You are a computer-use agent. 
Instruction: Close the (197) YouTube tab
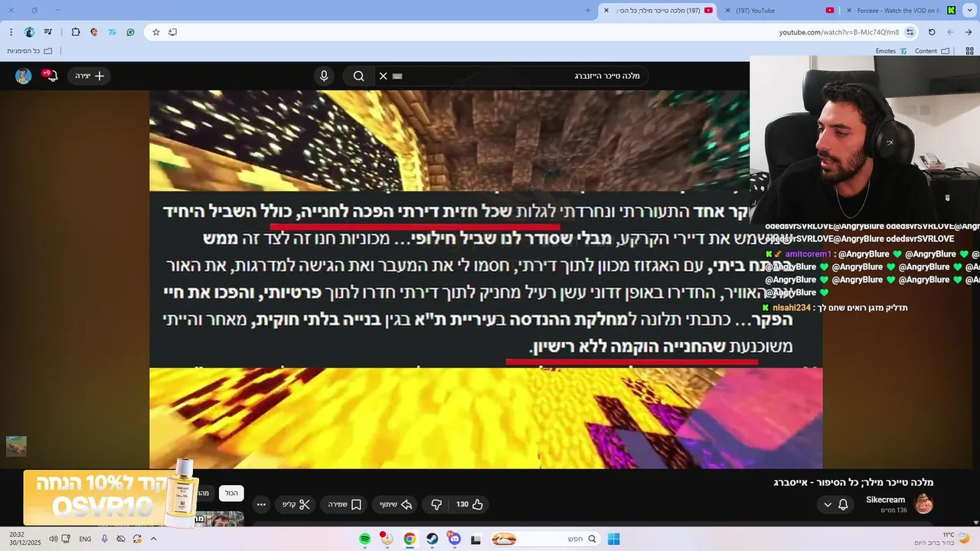pyautogui.click(x=727, y=11)
